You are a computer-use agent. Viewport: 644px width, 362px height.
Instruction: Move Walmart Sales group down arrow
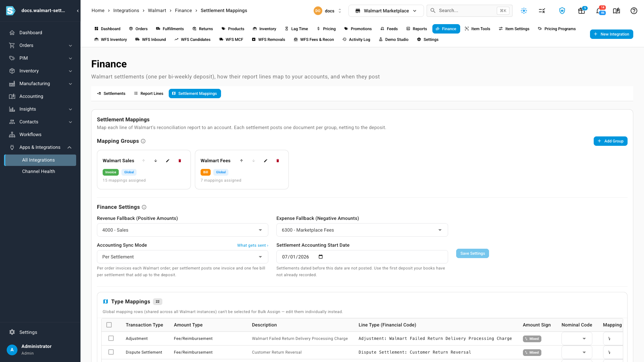tap(156, 161)
